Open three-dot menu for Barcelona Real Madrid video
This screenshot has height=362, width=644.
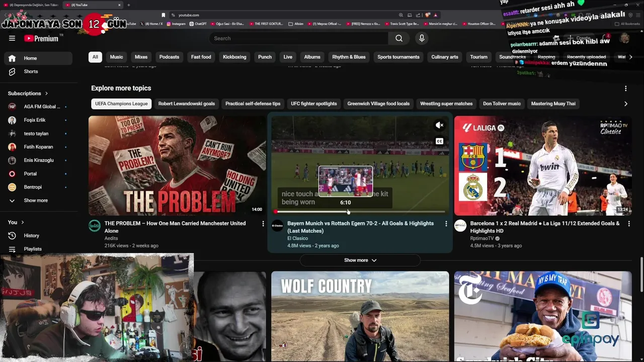[x=629, y=224]
